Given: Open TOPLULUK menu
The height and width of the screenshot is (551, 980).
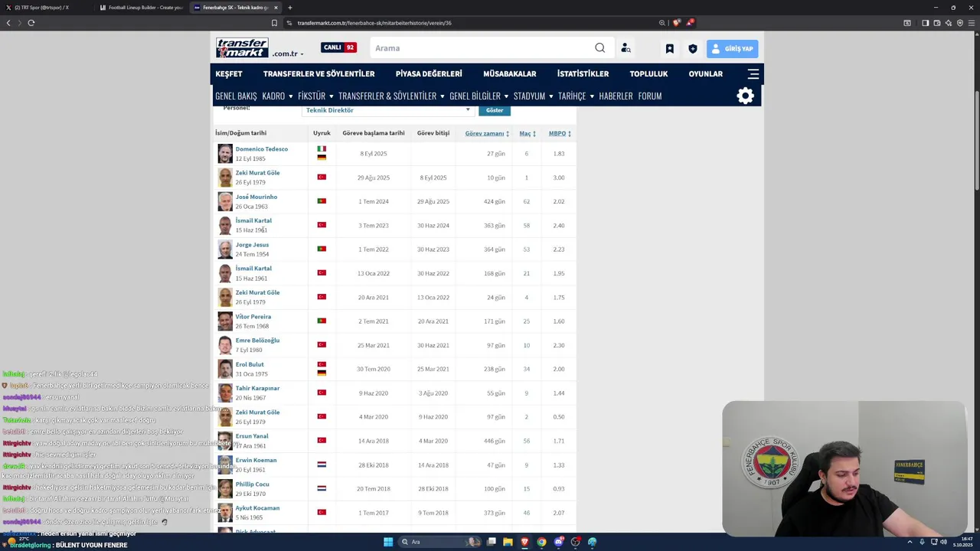Looking at the screenshot, I should [648, 74].
